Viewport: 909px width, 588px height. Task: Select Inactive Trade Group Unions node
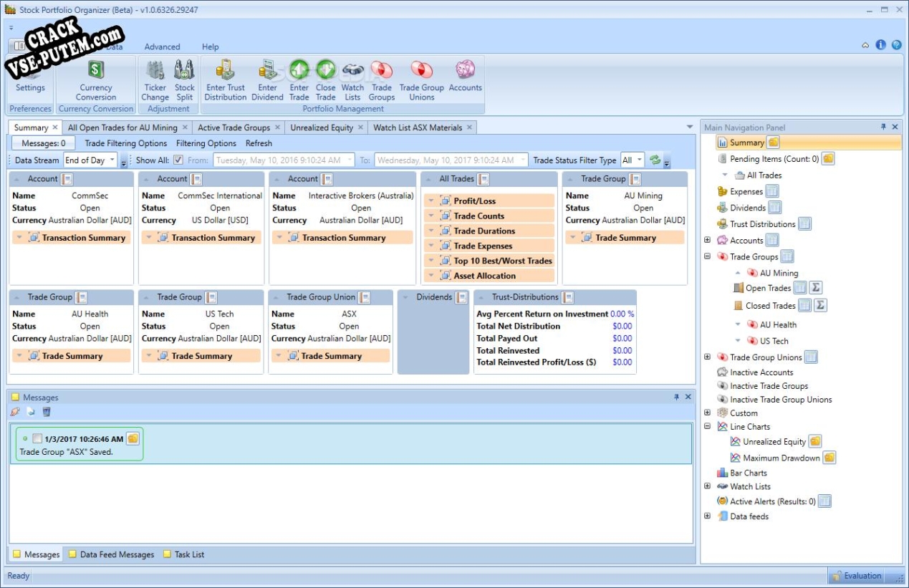pos(781,400)
